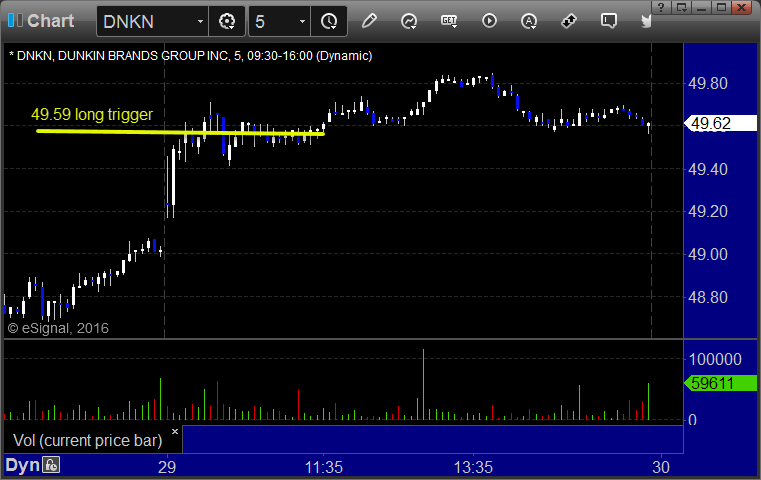Open the studies chart icon

pos(409,21)
